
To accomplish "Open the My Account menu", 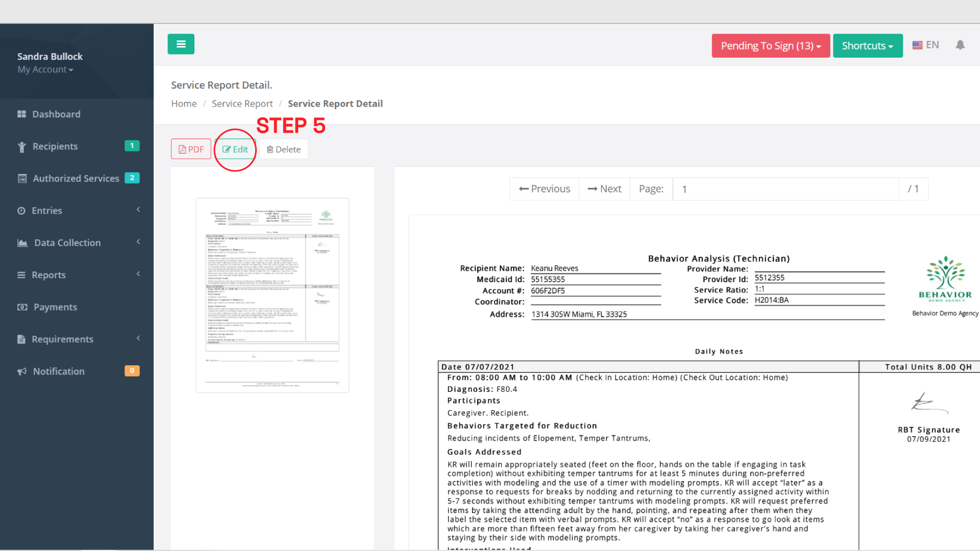I will [x=45, y=69].
